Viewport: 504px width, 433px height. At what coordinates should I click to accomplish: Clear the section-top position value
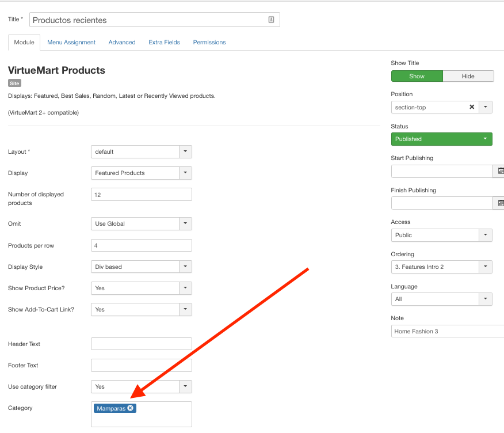pos(472,107)
